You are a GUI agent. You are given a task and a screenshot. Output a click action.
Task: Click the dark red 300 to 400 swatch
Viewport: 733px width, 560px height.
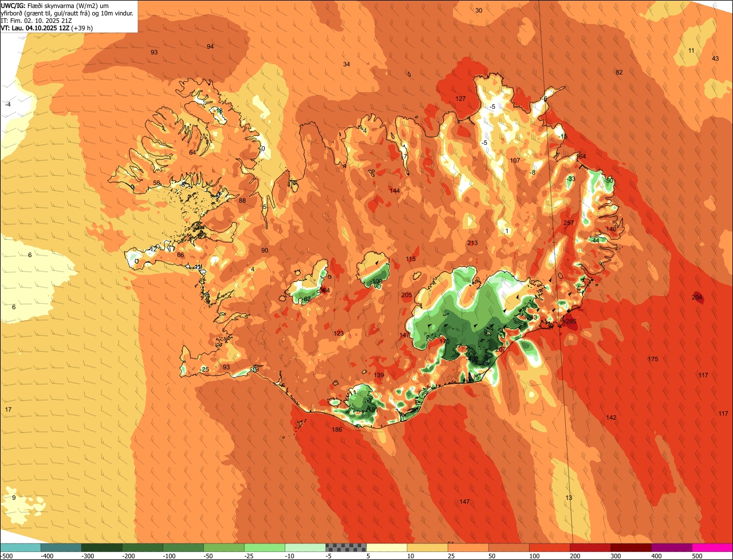(x=631, y=547)
